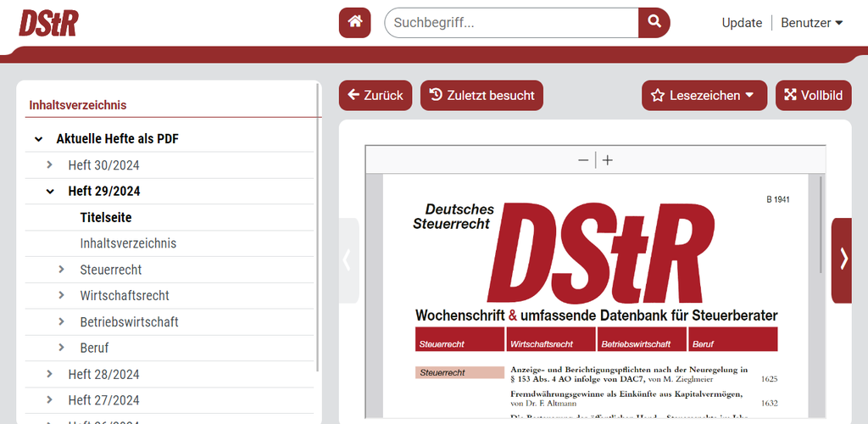Click the article 'Anzeige- und Berichtigungspflichten' title
868x424 pixels.
[x=630, y=374]
